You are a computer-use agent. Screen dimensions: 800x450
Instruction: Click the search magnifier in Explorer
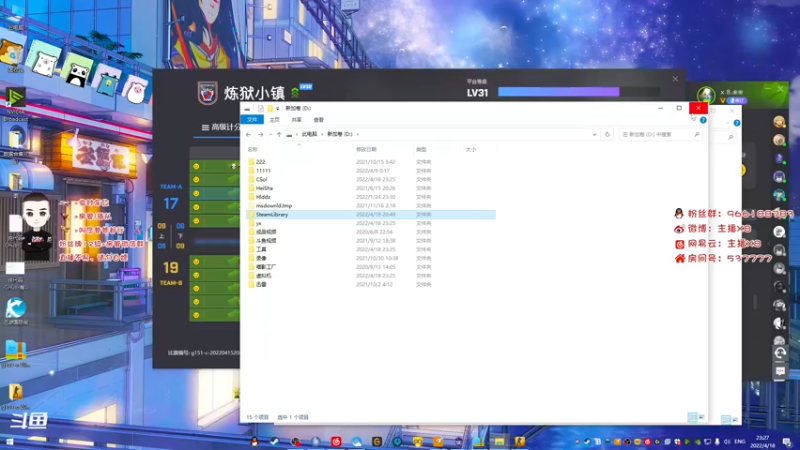click(696, 134)
